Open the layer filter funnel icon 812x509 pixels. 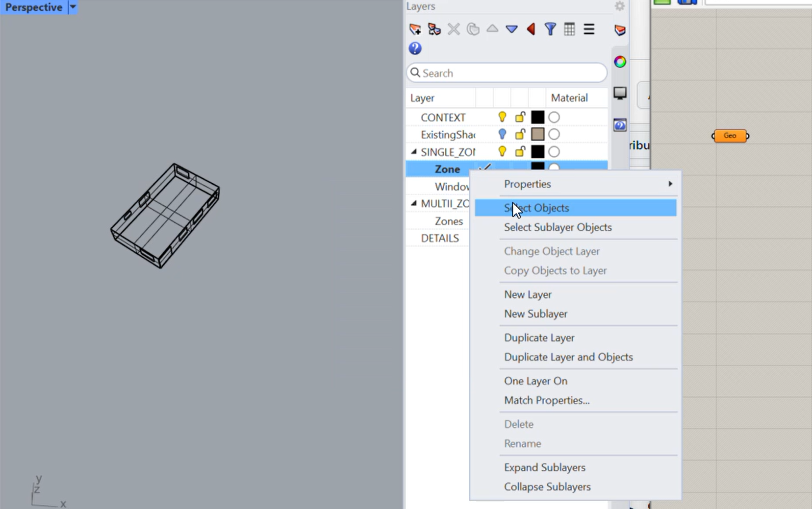click(550, 29)
